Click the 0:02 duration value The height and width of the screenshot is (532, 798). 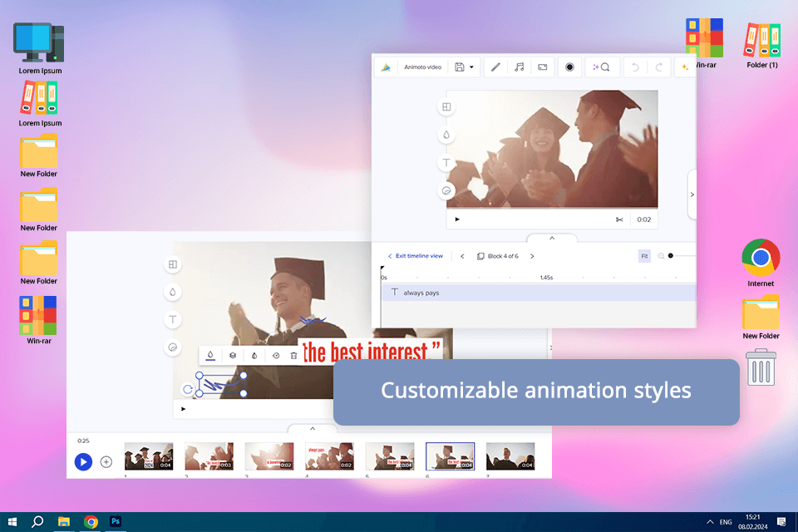pos(643,219)
